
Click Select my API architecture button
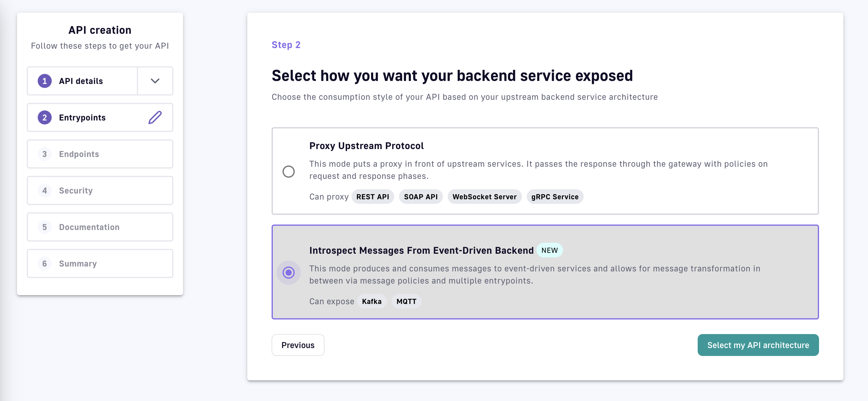point(758,345)
